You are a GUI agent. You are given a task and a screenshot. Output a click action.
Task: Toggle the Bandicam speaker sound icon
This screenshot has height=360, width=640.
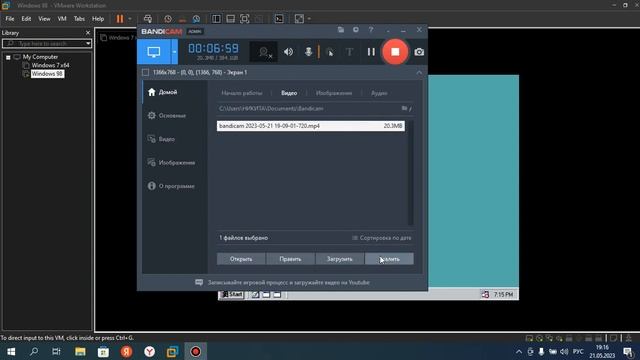pos(289,52)
